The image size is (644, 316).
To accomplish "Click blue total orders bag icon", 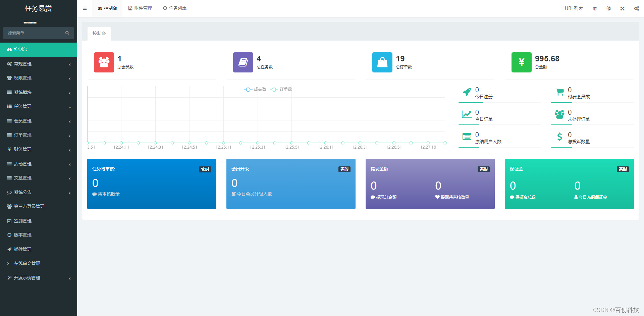I will click(x=382, y=62).
